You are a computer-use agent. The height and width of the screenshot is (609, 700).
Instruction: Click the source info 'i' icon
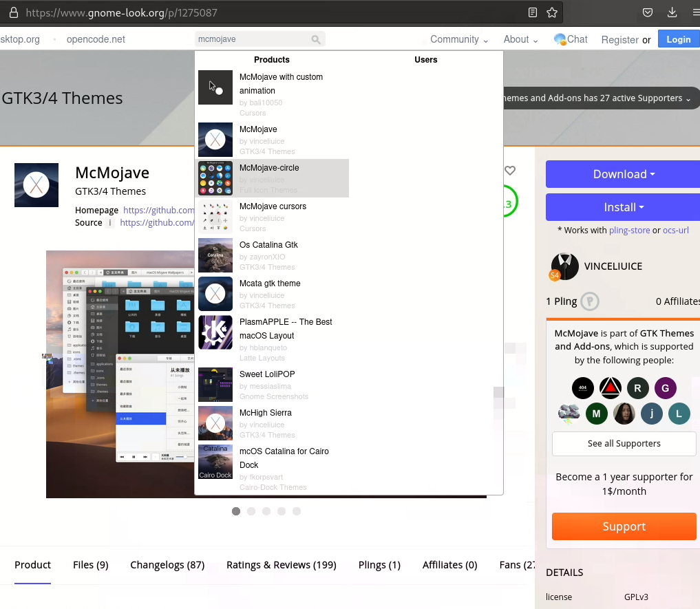tap(110, 222)
